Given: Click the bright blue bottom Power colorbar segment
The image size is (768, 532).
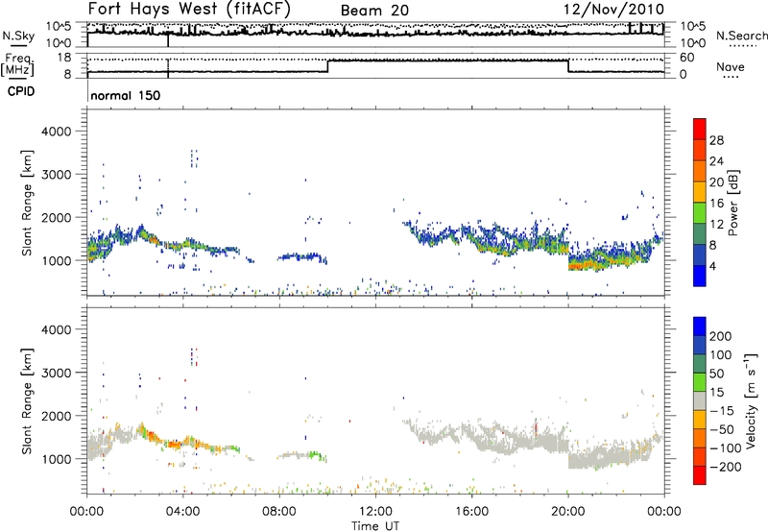Looking at the screenshot, I should 700,276.
